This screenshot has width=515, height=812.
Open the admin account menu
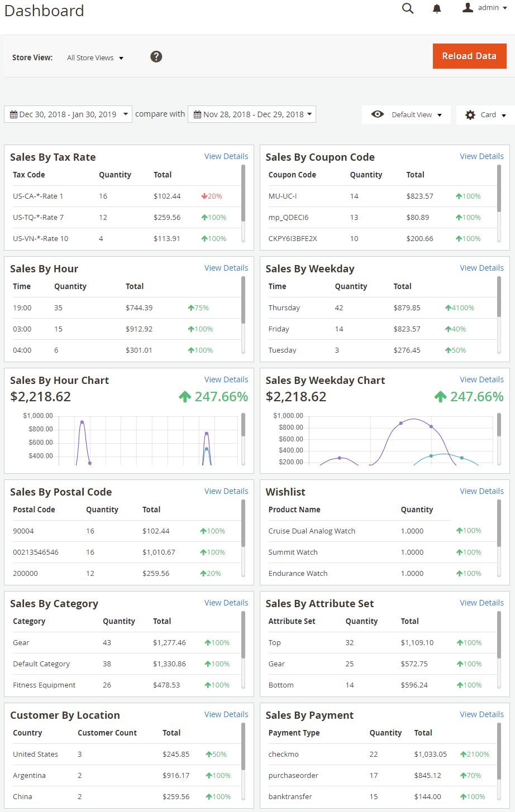(492, 8)
